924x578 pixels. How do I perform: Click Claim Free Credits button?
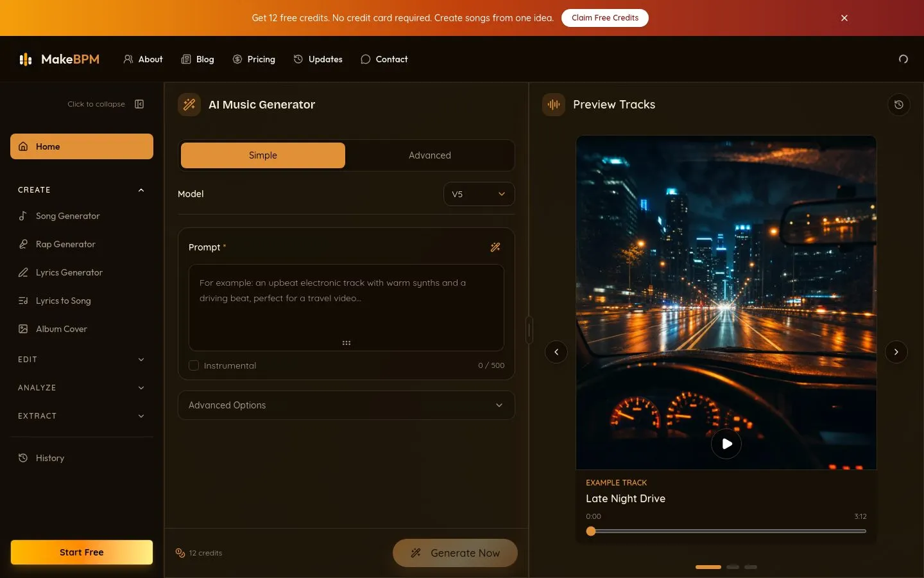[605, 18]
